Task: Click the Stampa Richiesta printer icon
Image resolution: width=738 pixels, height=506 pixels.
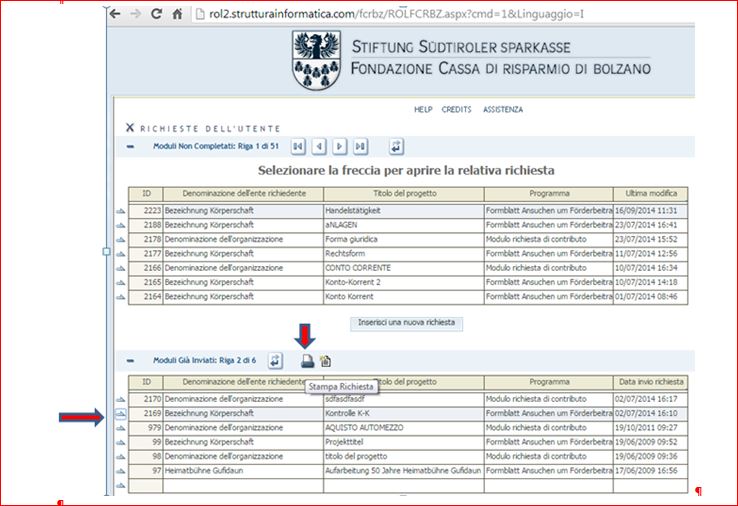Action: tap(307, 361)
